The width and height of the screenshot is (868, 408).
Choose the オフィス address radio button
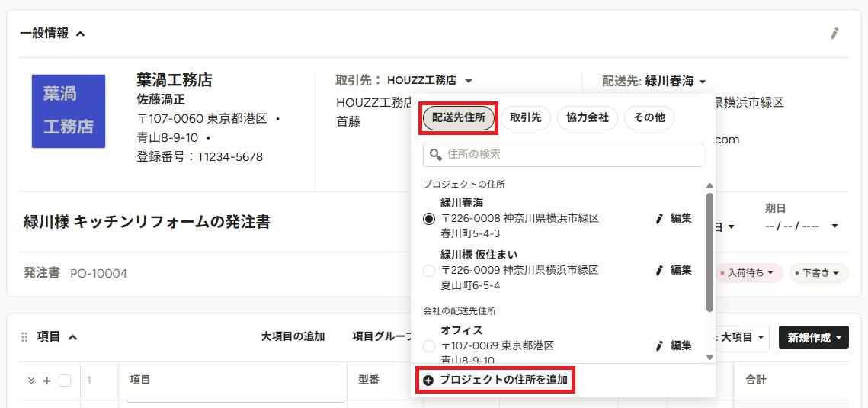click(x=429, y=346)
